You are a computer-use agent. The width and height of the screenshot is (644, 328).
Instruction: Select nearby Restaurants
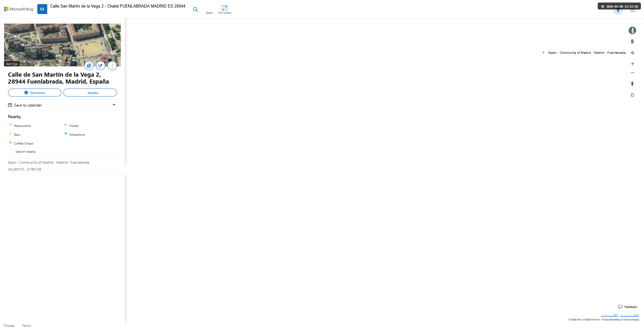pyautogui.click(x=22, y=126)
